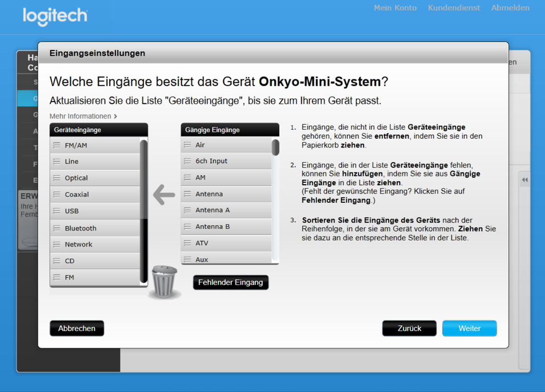The height and width of the screenshot is (392, 545).
Task: Select the FM/AM input entry
Action: pyautogui.click(x=95, y=146)
